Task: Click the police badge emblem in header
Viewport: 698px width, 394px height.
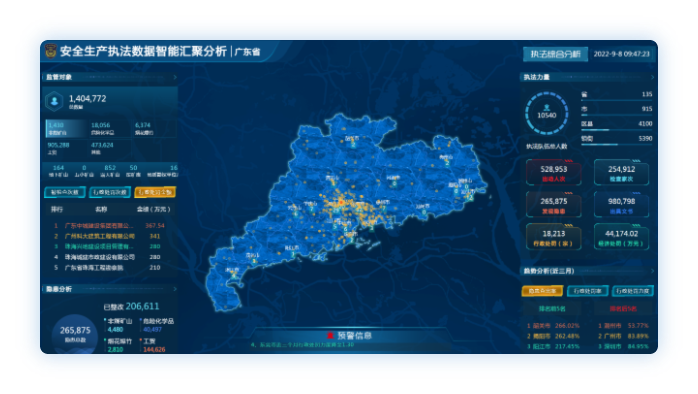Action: pyautogui.click(x=51, y=51)
